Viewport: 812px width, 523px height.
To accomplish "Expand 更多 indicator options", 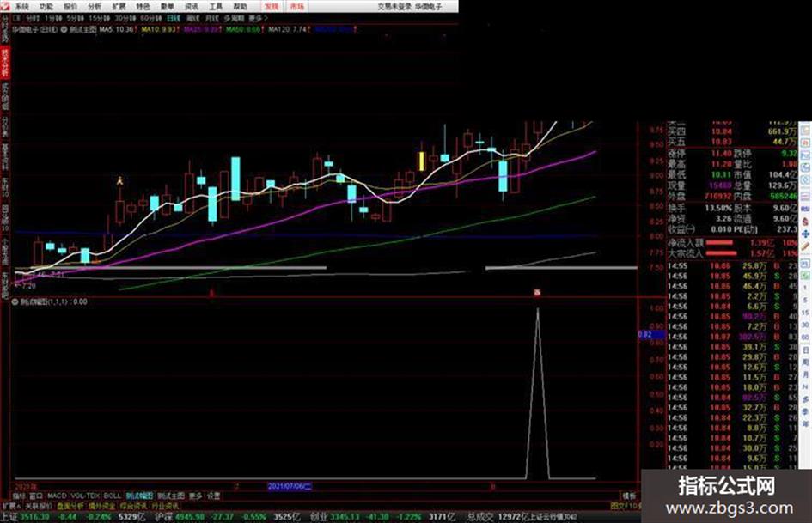I will click(x=195, y=496).
